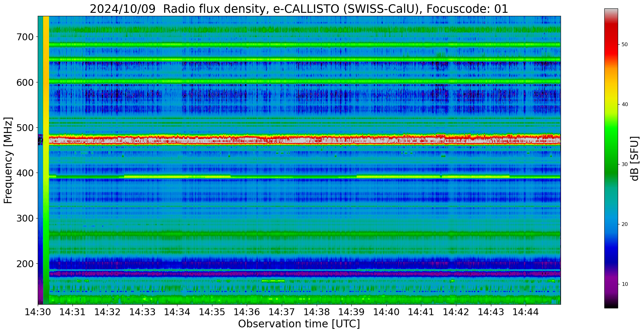Click the 14:30 time tick label
Screen dimensions: 644x333
38,312
